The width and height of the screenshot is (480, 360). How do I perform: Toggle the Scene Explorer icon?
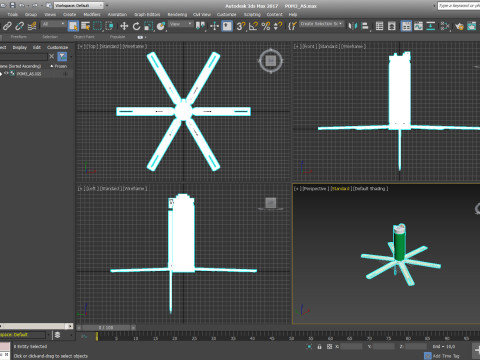(x=379, y=26)
